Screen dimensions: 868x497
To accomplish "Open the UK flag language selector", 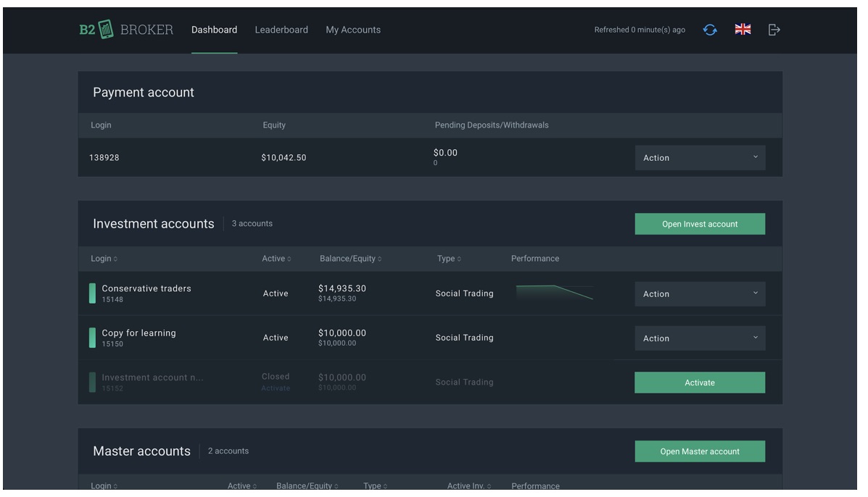I will tap(743, 30).
